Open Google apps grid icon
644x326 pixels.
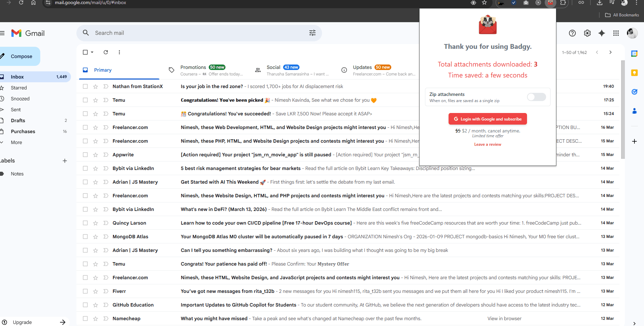(616, 33)
